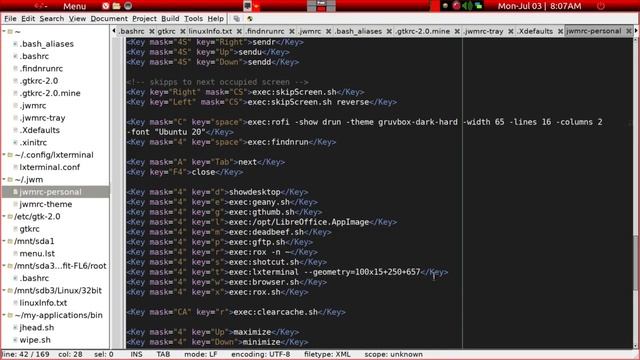Click the copy-pages toolbar icon after Help

point(237,19)
